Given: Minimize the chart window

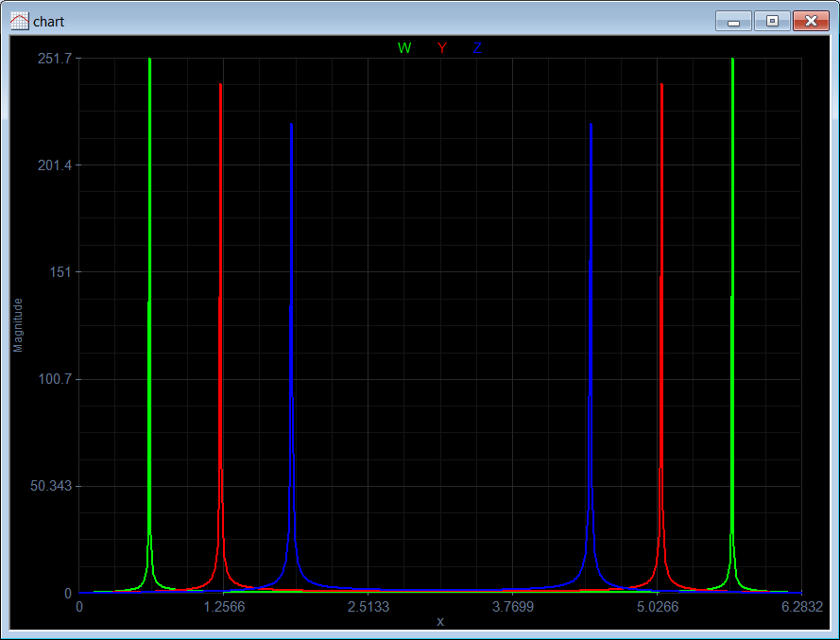Looking at the screenshot, I should [733, 22].
